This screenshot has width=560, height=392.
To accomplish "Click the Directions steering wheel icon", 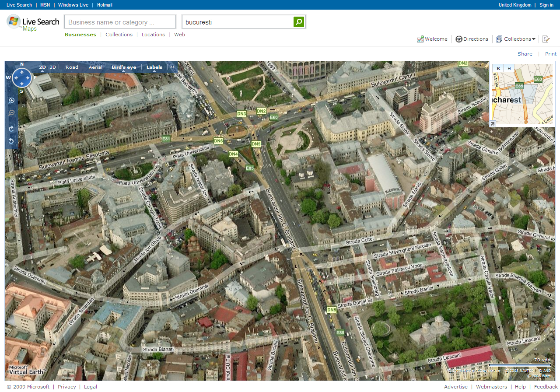I will pyautogui.click(x=459, y=39).
